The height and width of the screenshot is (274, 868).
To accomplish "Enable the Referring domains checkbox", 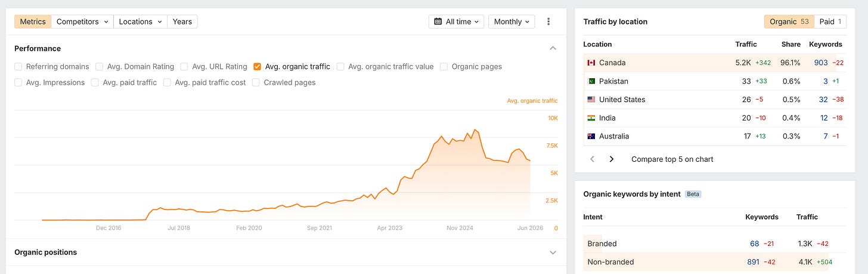I will pyautogui.click(x=18, y=67).
